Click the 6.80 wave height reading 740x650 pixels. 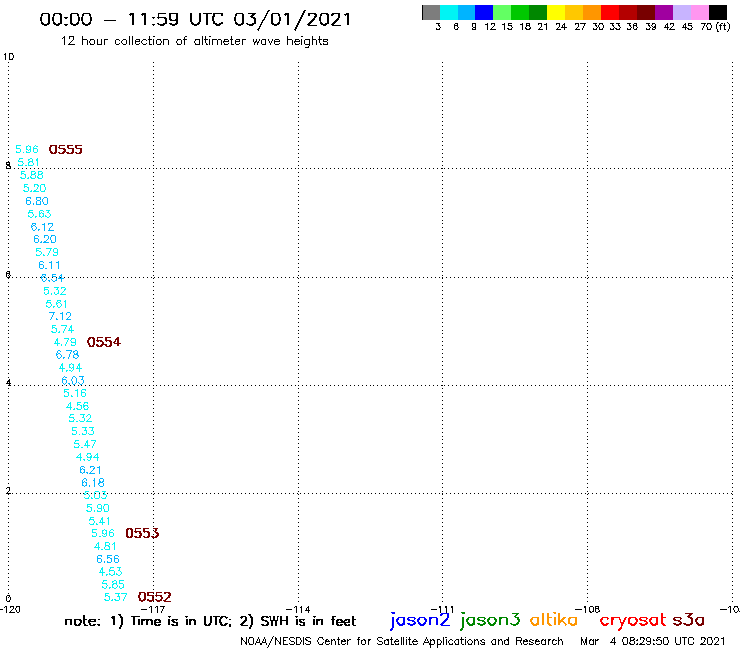[x=37, y=202]
